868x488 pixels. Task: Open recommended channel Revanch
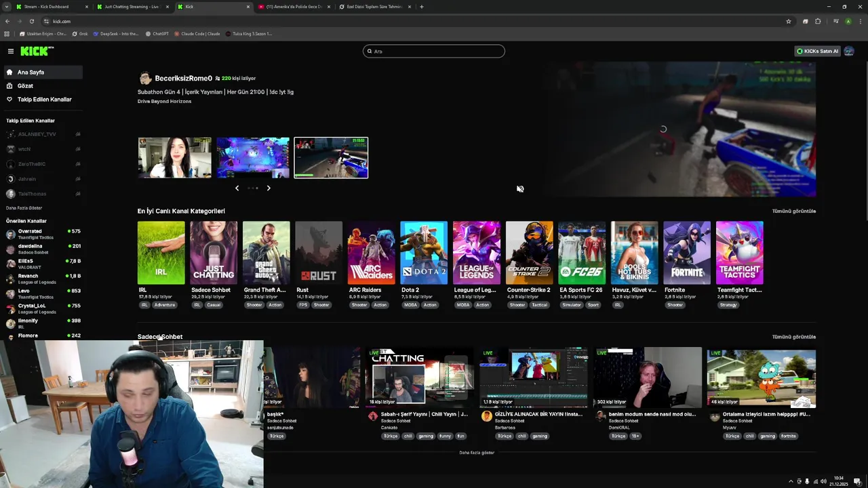pyautogui.click(x=42, y=279)
